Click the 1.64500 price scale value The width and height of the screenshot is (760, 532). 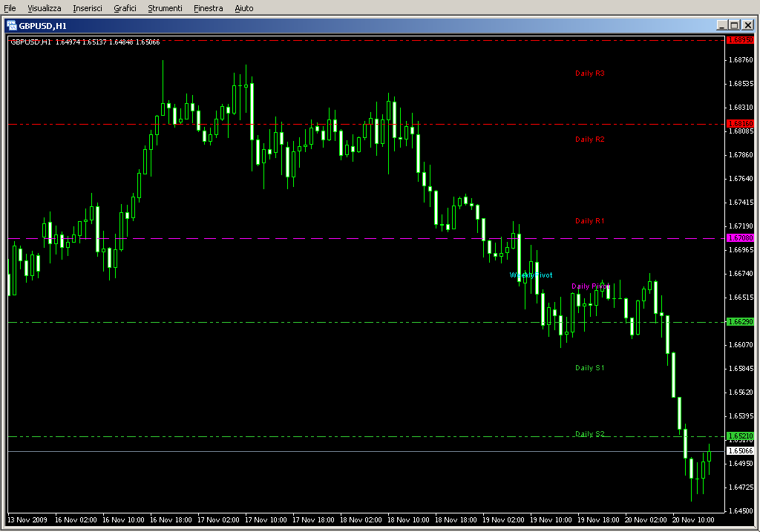(x=741, y=511)
